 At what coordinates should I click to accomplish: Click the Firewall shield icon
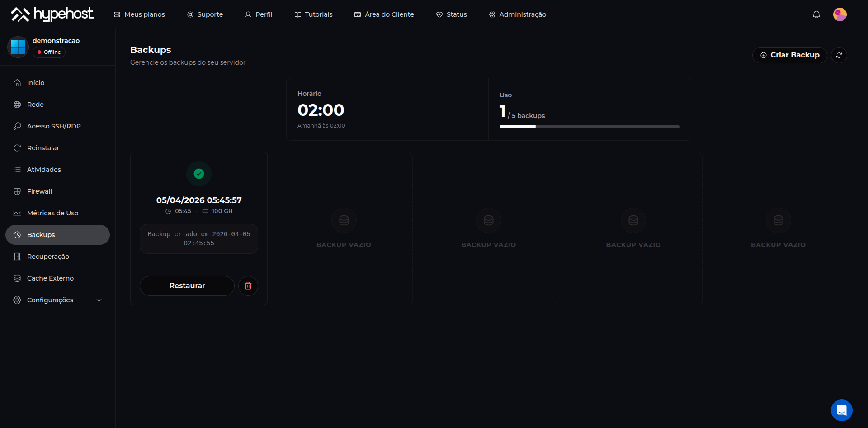point(17,191)
